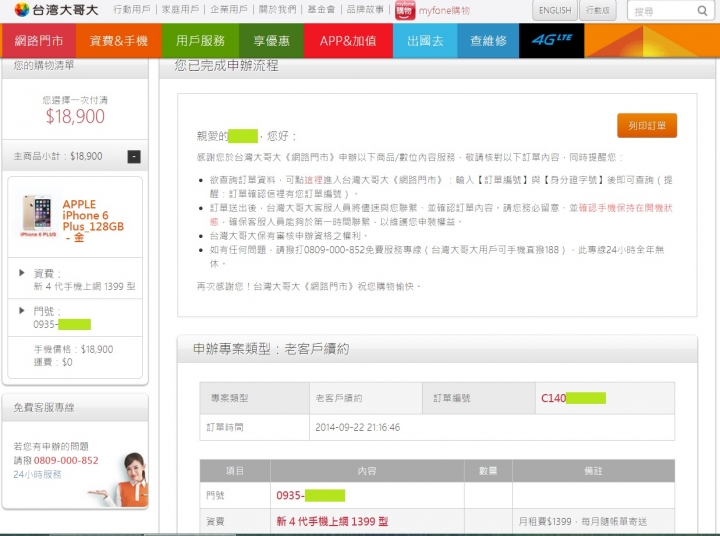The image size is (720, 536).
Task: Select the APPLE iPhone 6 Plus_128GB title
Action: click(93, 221)
